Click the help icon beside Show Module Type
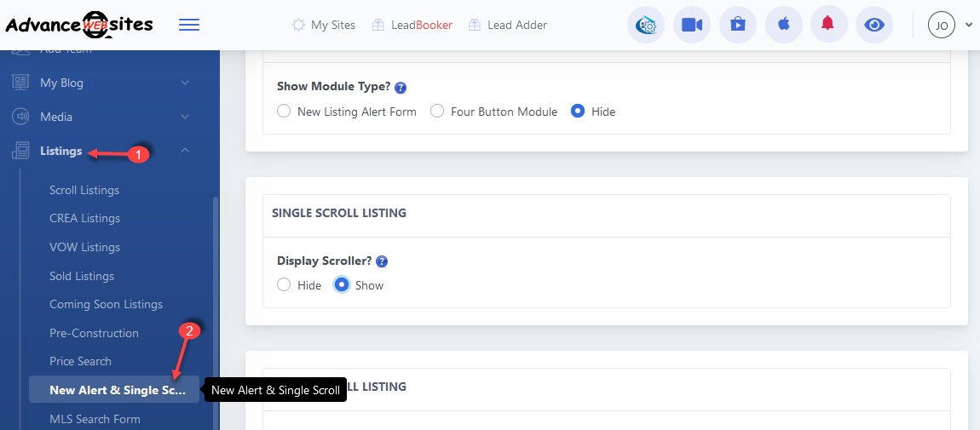The image size is (980, 430). click(401, 88)
